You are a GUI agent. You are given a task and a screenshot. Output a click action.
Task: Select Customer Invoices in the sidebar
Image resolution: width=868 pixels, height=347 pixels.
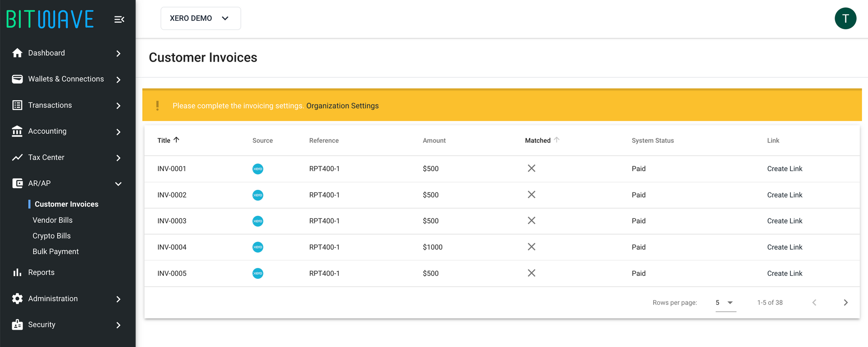(x=66, y=204)
